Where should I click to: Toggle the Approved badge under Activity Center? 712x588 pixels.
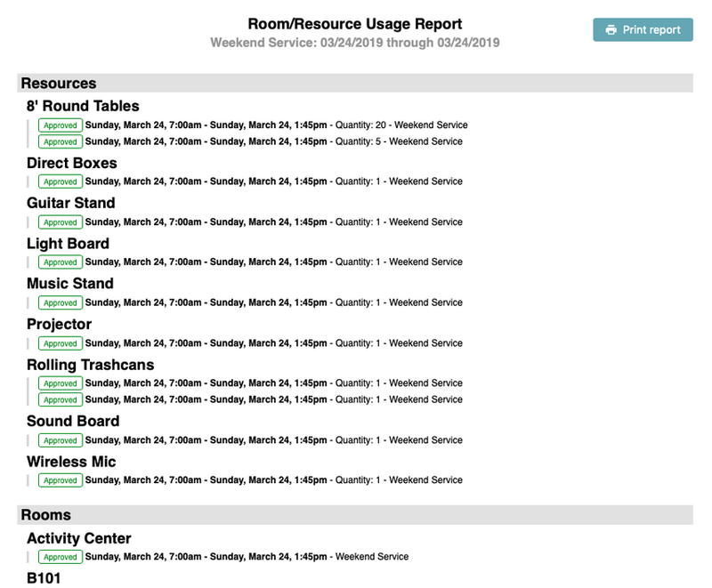(60, 557)
